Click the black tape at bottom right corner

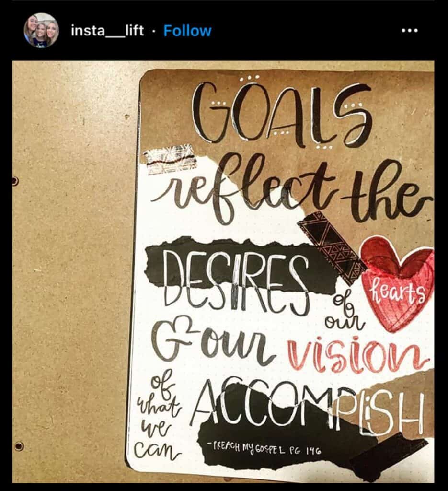pyautogui.click(x=388, y=454)
